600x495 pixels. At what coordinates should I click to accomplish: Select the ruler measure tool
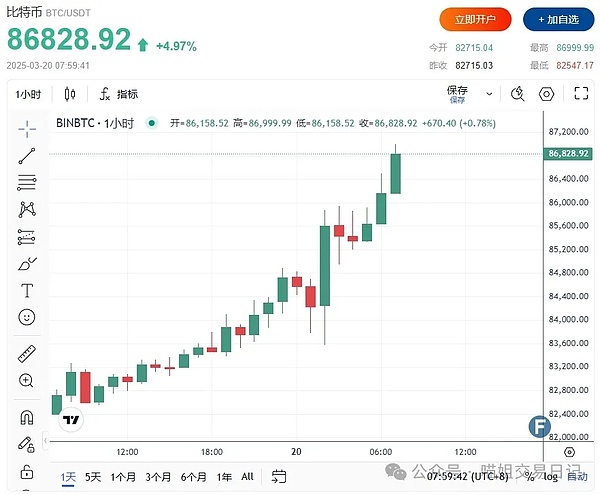coord(27,354)
